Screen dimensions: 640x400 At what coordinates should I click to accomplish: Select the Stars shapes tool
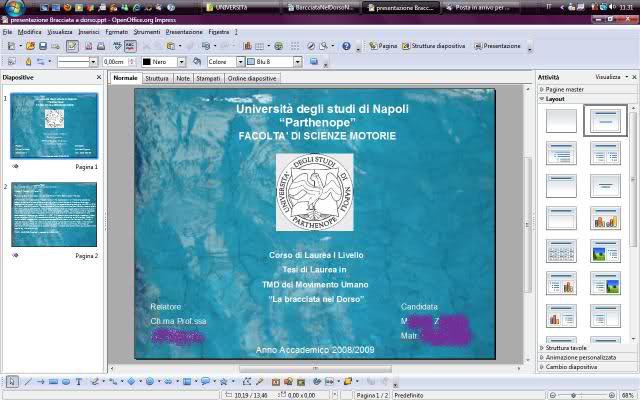tap(224, 382)
